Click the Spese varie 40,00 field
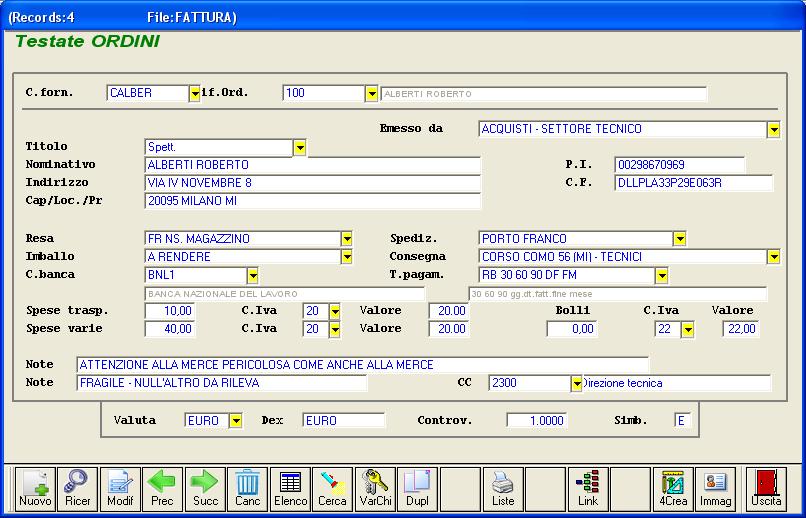The height and width of the screenshot is (518, 806). [x=170, y=329]
